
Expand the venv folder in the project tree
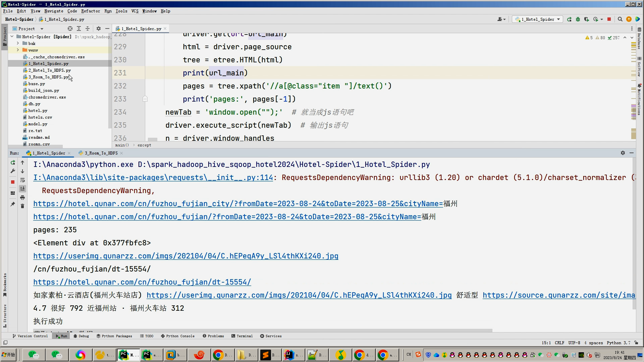18,50
